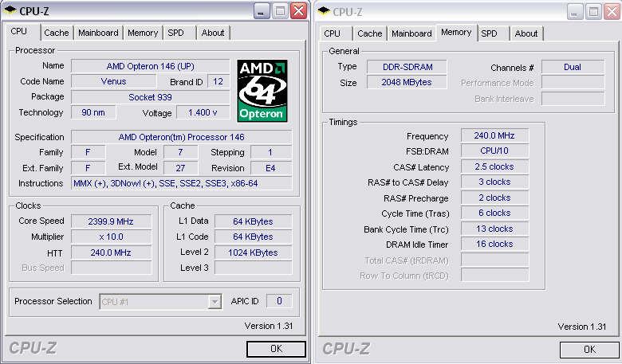Click the Ext. Model value 27
The image size is (622, 364).
coord(180,168)
